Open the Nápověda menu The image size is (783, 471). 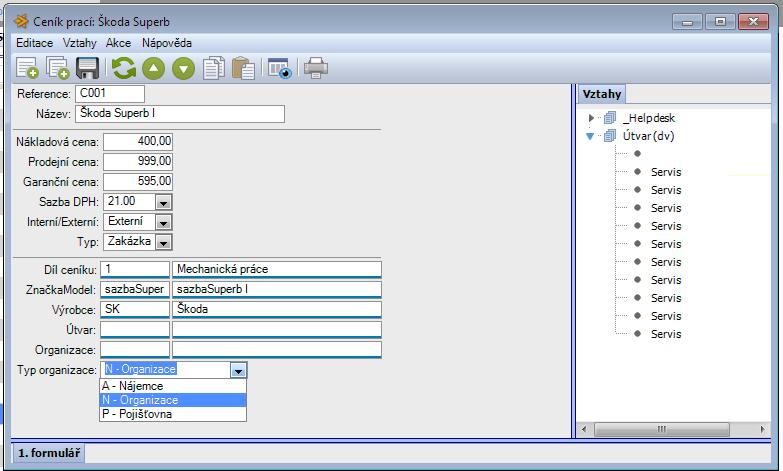click(x=167, y=43)
